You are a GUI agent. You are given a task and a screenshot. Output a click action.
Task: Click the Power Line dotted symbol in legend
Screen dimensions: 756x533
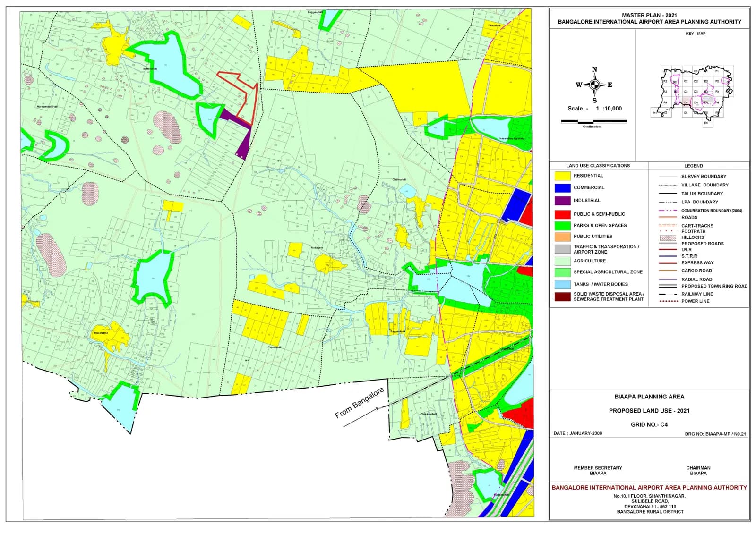pos(668,301)
